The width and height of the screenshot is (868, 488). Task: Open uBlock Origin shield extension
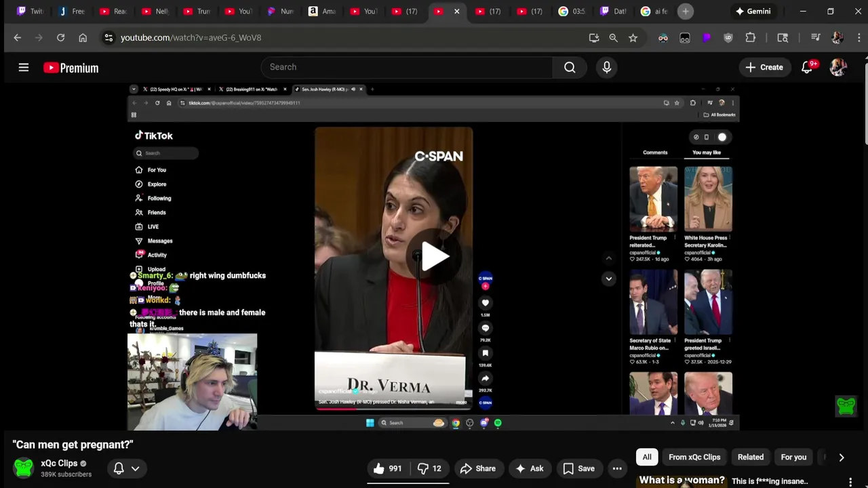[x=728, y=38]
